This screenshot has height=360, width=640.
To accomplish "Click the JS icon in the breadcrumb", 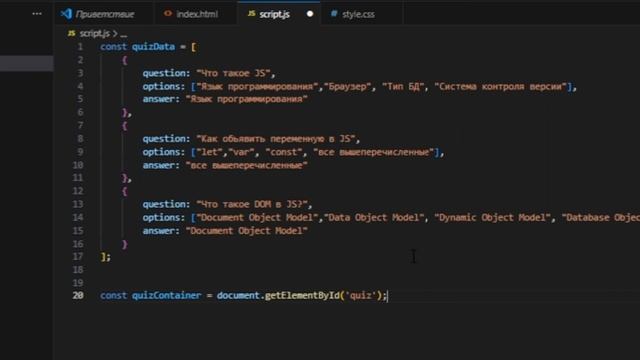I will (71, 33).
